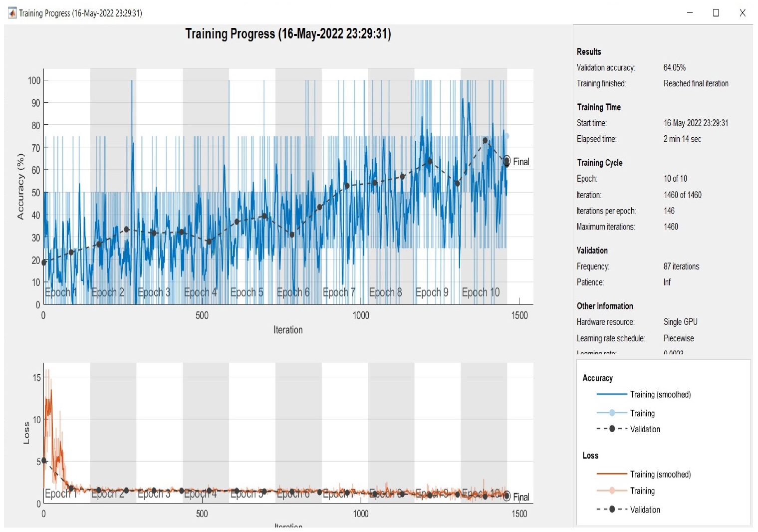The width and height of the screenshot is (758, 532).
Task: Click the Loss Training (smoothed) legend line
Action: 611,474
